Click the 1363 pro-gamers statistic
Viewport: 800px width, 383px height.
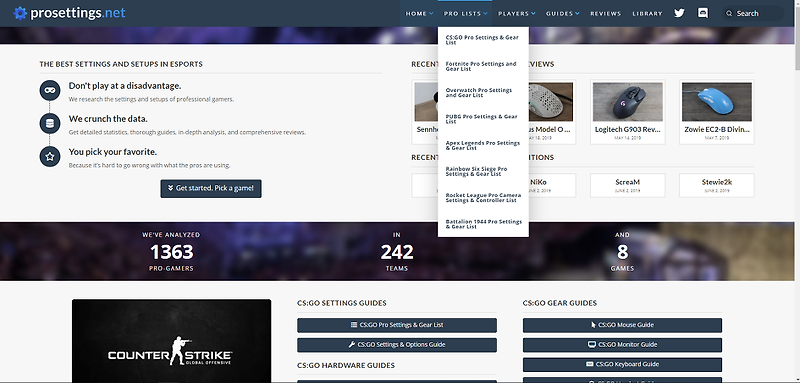tap(171, 251)
